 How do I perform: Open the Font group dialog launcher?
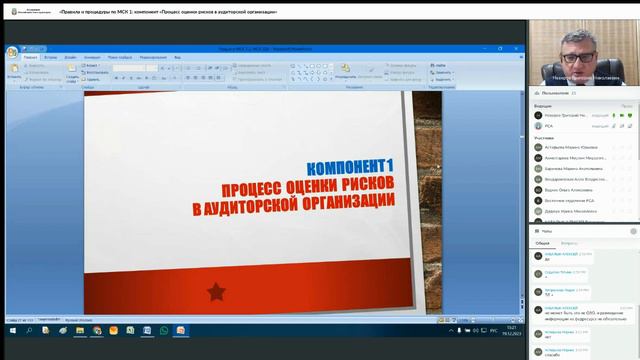(x=179, y=87)
